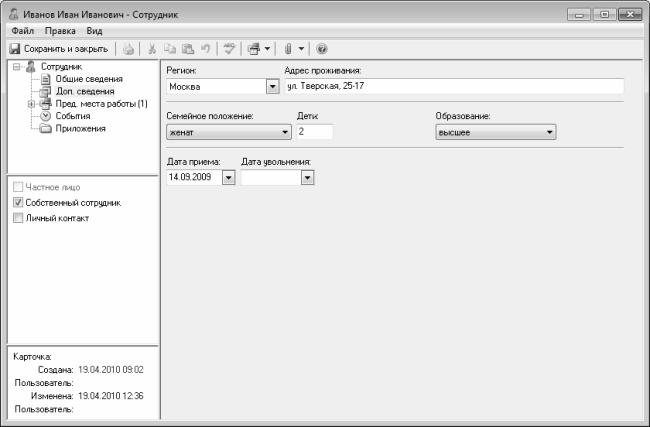Viewport: 650px width, 427px height.
Task: Click 'Сохранить и закрыть' button
Action: click(x=58, y=49)
